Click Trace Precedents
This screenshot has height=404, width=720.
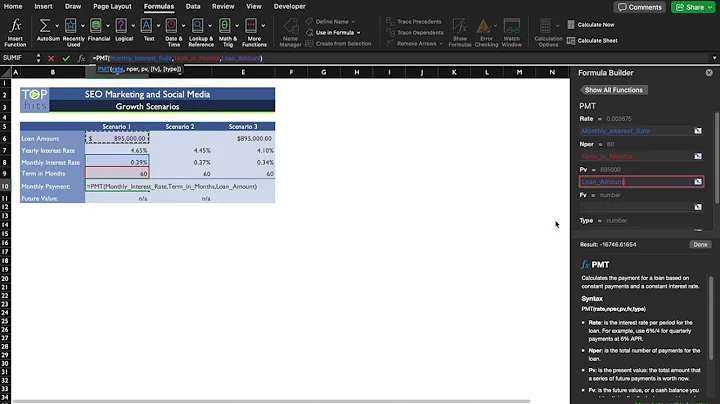point(414,22)
